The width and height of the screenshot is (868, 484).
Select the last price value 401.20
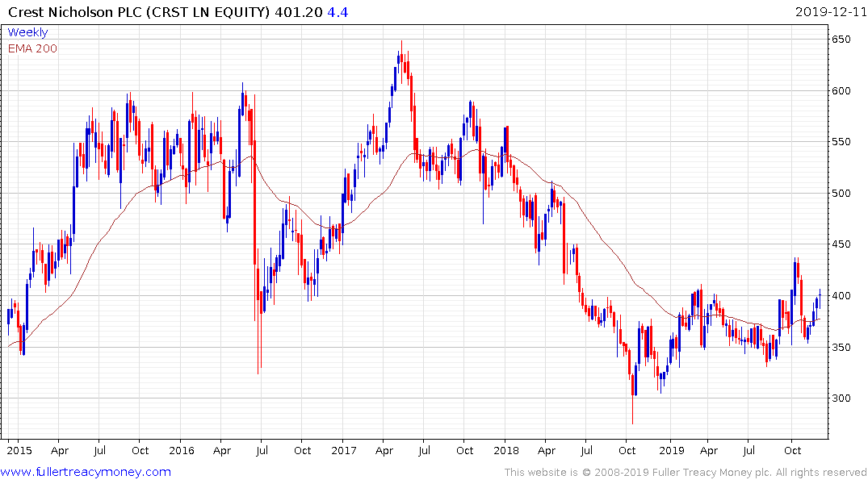point(299,11)
